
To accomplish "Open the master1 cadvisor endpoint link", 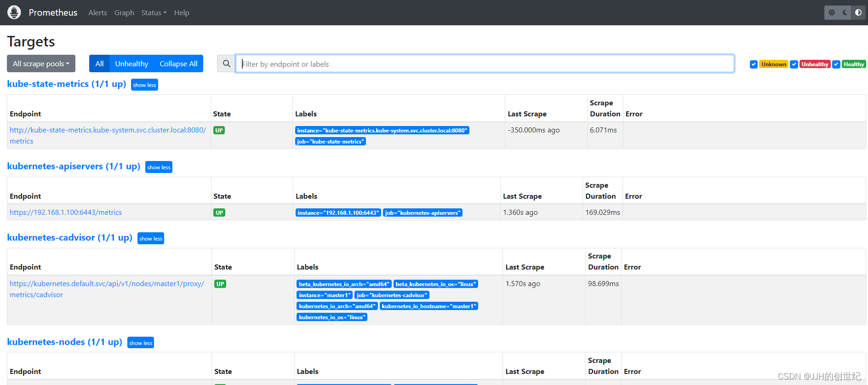I will (107, 289).
